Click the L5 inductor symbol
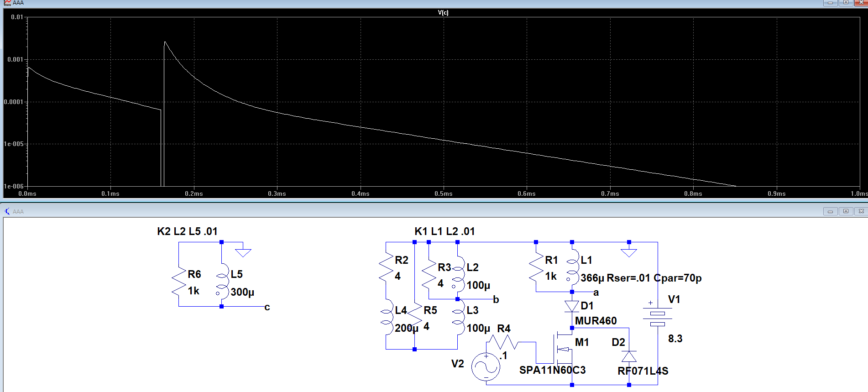Screen dimensions: 868x392 click(222, 283)
